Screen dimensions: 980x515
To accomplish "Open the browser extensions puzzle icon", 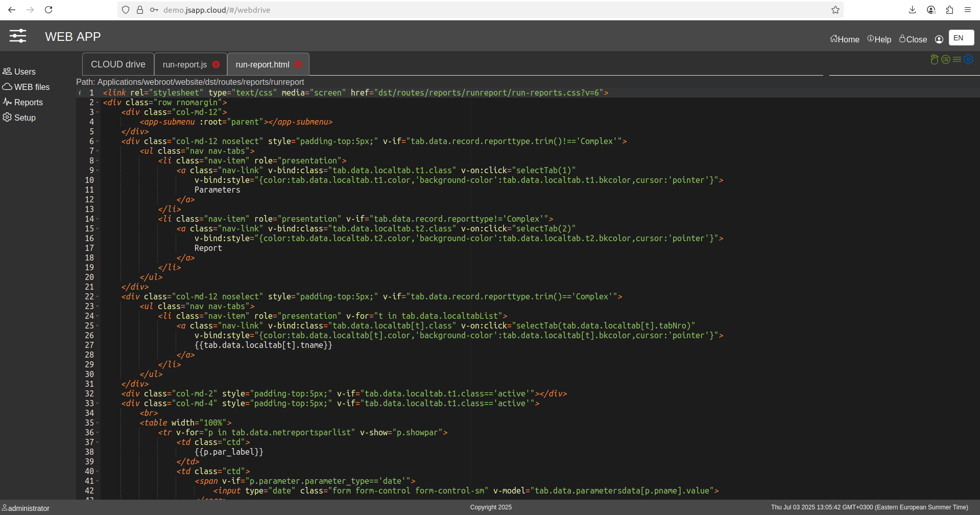I will [949, 10].
